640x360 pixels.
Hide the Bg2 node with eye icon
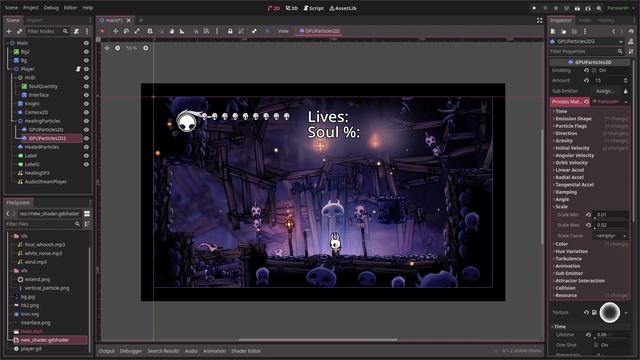pos(86,52)
